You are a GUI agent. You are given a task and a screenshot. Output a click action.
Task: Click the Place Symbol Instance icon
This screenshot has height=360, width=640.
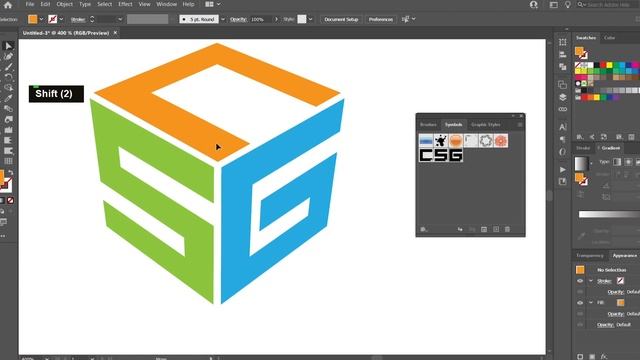pyautogui.click(x=460, y=229)
